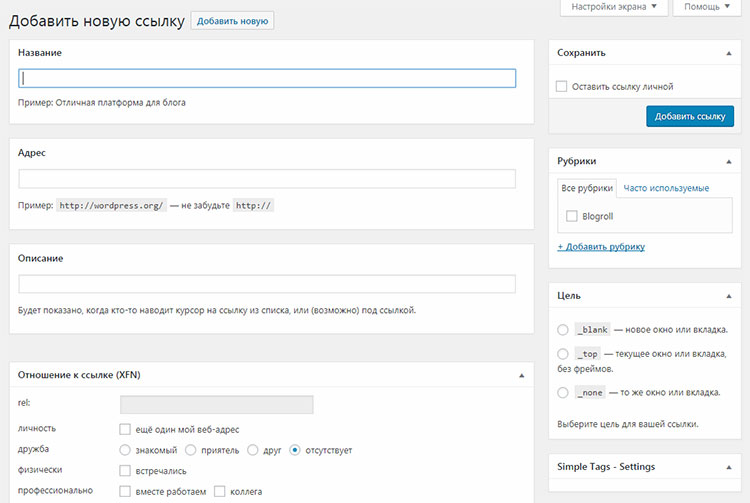Check Оставить ссылку личной checkbox
Viewport: 750px width, 503px height.
(x=562, y=87)
